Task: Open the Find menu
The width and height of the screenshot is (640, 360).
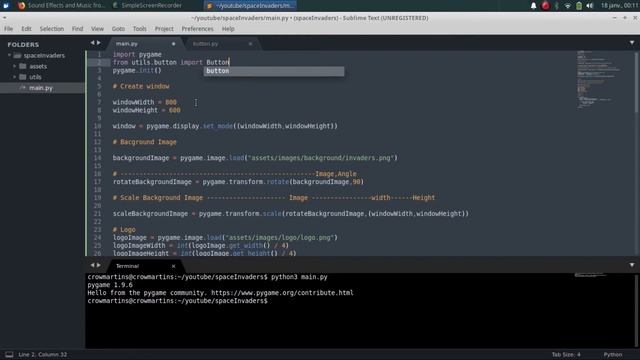Action: 77,29
